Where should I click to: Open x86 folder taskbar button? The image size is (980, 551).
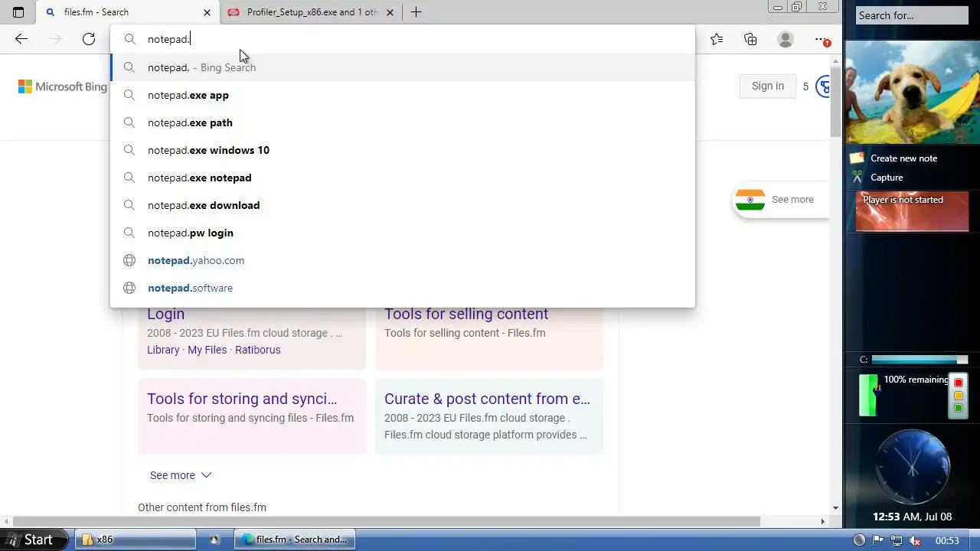(136, 540)
